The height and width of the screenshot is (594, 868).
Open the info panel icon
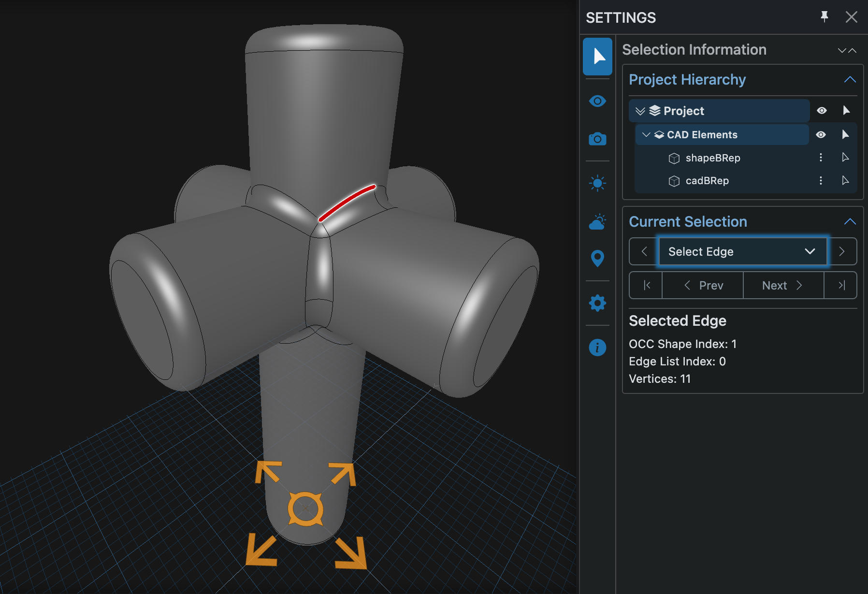coord(598,348)
